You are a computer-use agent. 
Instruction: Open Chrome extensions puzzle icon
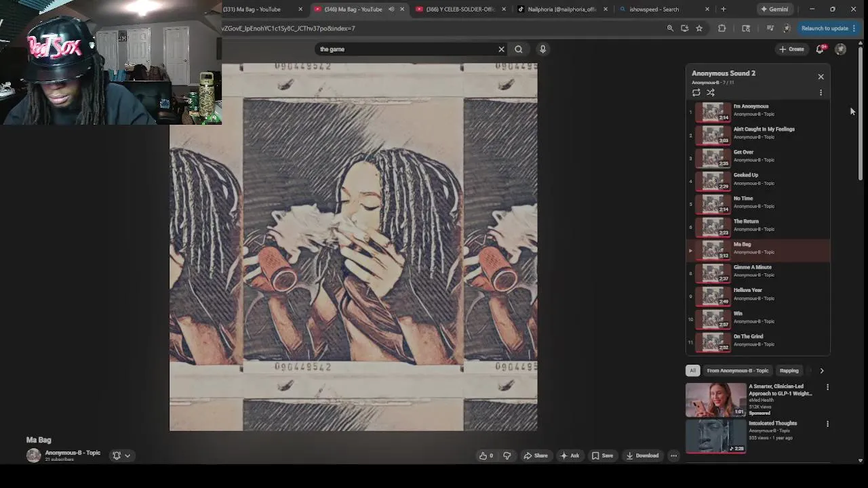(x=722, y=28)
